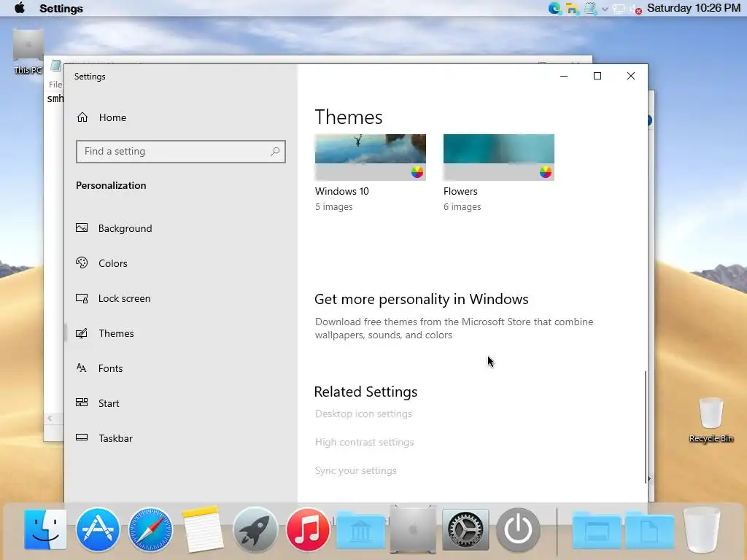Image resolution: width=747 pixels, height=560 pixels.
Task: Select the Background picture icon
Action: point(82,228)
